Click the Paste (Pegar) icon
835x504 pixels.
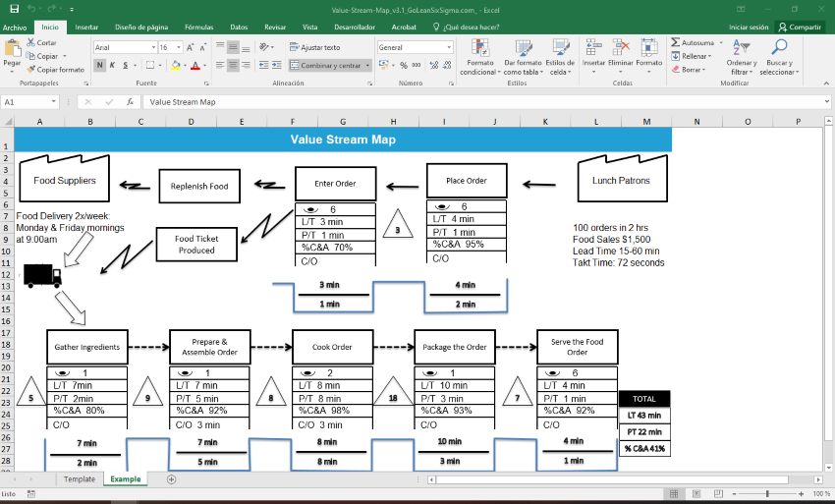[12, 48]
